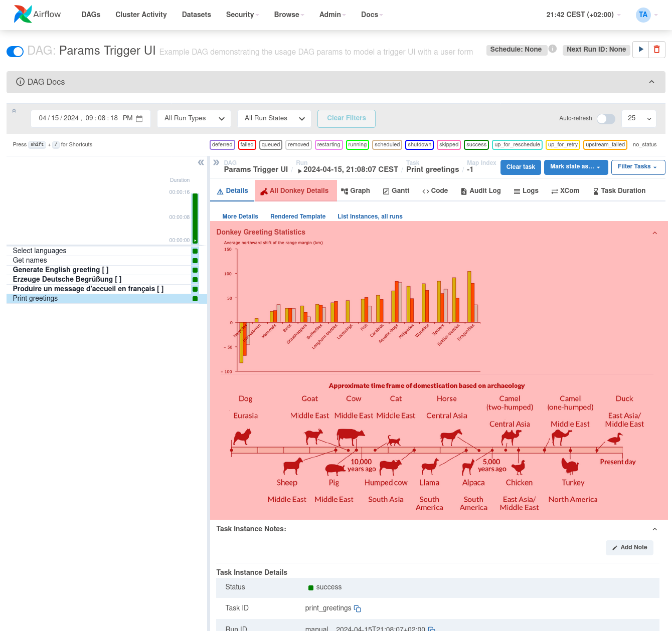Image resolution: width=672 pixels, height=631 pixels.
Task: Click status square for Erzeuge Deutsche Begrüßung
Action: pos(195,280)
